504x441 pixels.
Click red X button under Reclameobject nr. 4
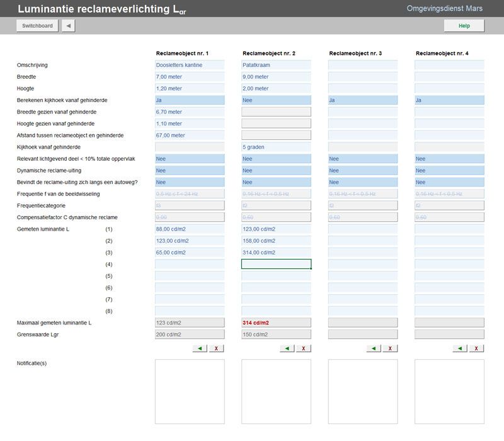[x=477, y=348]
